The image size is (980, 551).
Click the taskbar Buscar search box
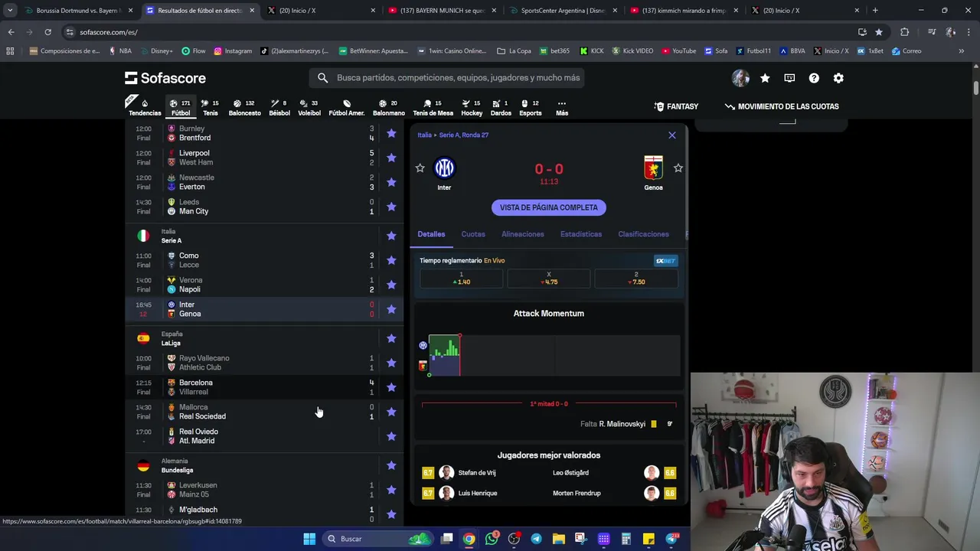(x=377, y=539)
